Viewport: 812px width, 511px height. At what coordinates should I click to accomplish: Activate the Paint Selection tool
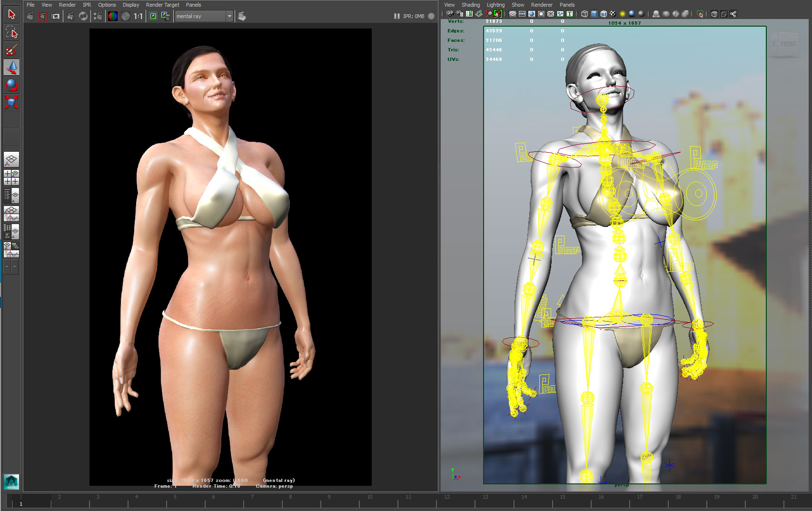tap(11, 49)
